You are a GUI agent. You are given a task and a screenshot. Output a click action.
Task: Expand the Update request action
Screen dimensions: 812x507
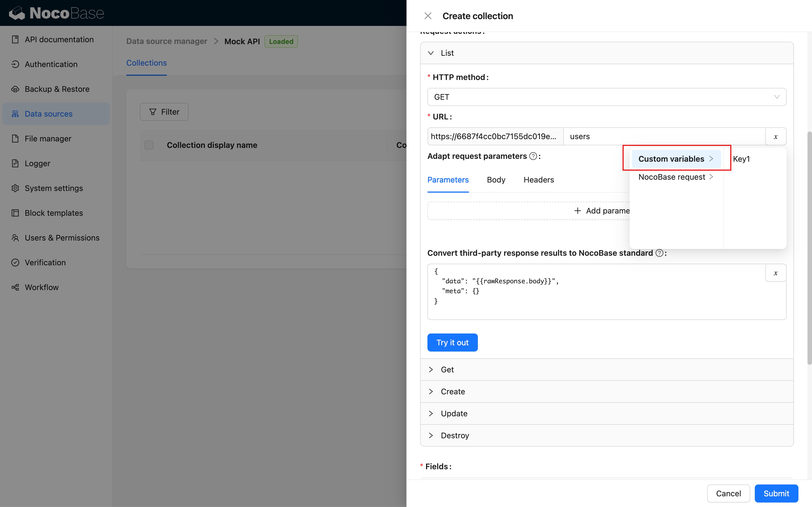[x=431, y=413]
